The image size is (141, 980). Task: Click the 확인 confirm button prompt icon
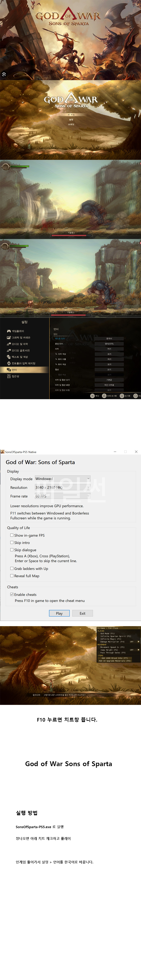(92, 396)
